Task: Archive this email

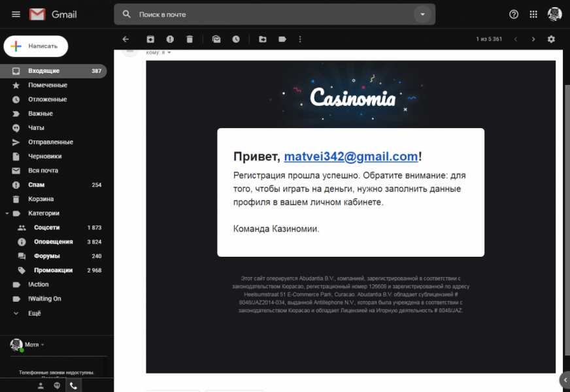Action: pos(150,39)
